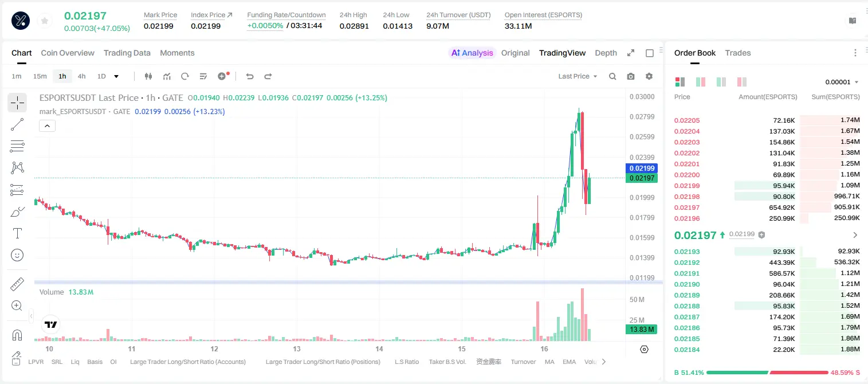The width and height of the screenshot is (868, 384).
Task: Search the chart with magnifier icon
Action: tap(612, 76)
